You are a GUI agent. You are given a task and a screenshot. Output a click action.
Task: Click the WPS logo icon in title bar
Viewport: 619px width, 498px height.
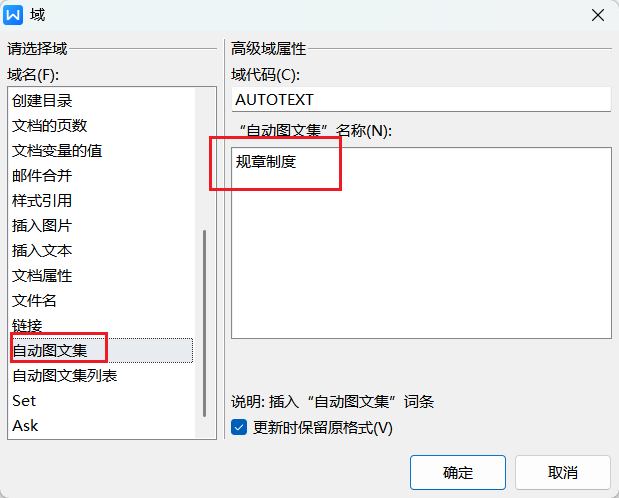coord(14,15)
